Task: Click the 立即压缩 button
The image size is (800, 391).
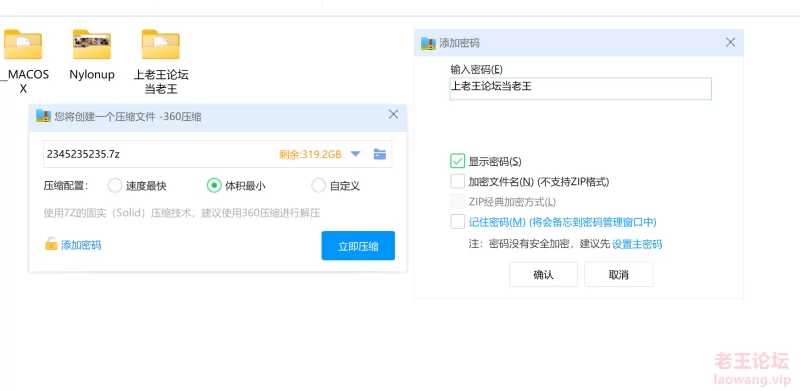Action: click(x=358, y=246)
